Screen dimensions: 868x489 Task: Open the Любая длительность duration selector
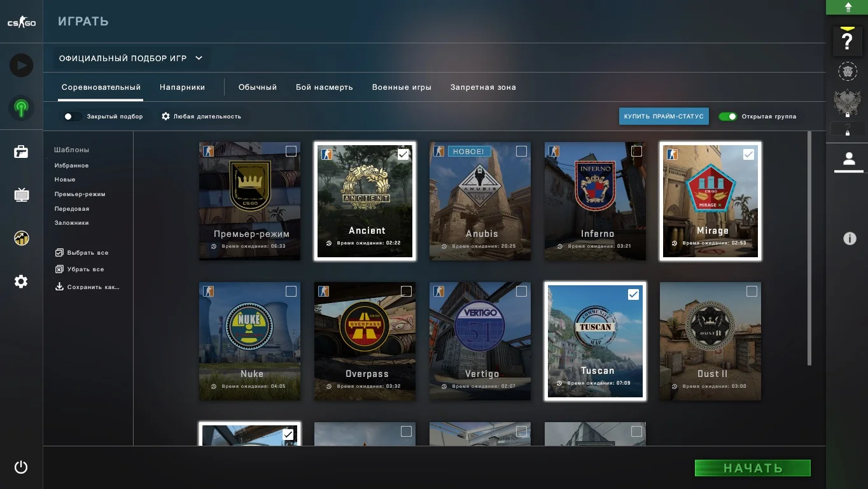pyautogui.click(x=201, y=117)
